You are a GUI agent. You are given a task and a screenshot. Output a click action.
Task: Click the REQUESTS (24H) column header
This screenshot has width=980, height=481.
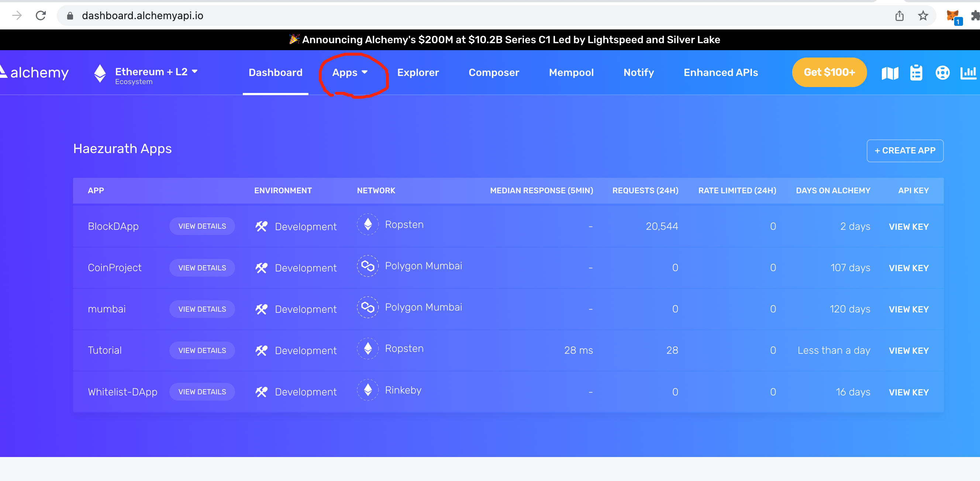[645, 190]
